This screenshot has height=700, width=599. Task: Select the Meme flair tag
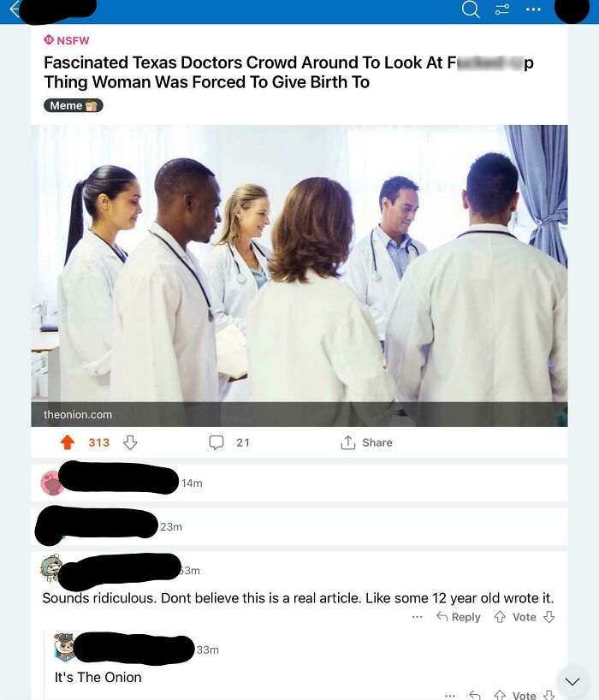click(x=74, y=105)
